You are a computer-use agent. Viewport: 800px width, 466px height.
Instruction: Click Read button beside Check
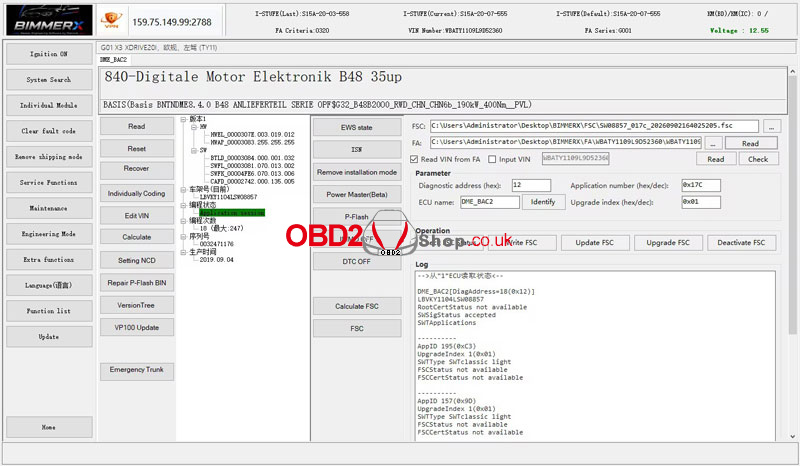pos(716,159)
